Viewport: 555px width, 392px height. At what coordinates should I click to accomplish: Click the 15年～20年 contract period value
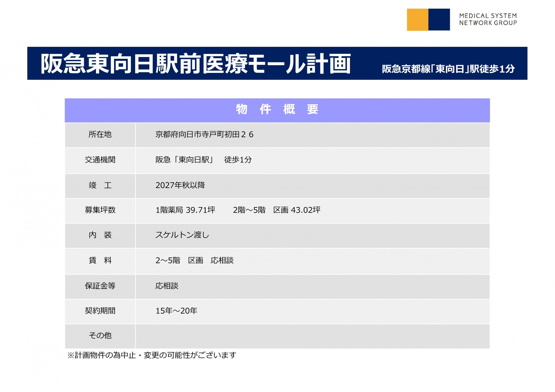176,311
